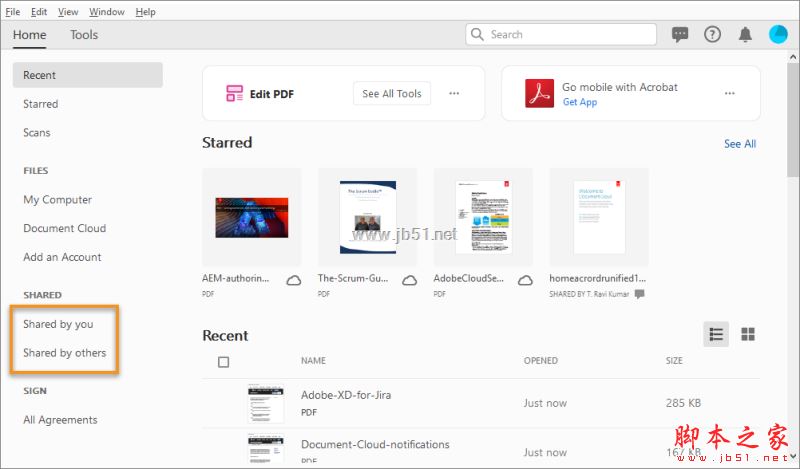Open The-Scrum-Gu starred thumbnail

[367, 217]
